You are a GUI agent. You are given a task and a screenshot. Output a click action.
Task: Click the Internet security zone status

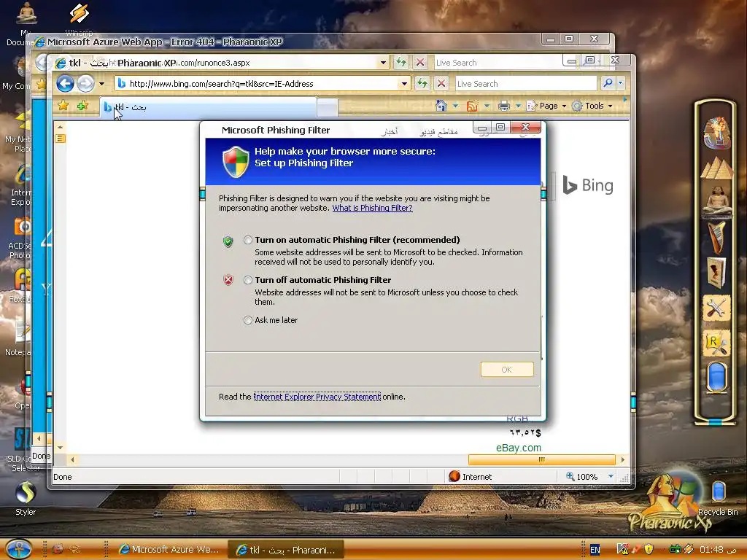pos(471,477)
